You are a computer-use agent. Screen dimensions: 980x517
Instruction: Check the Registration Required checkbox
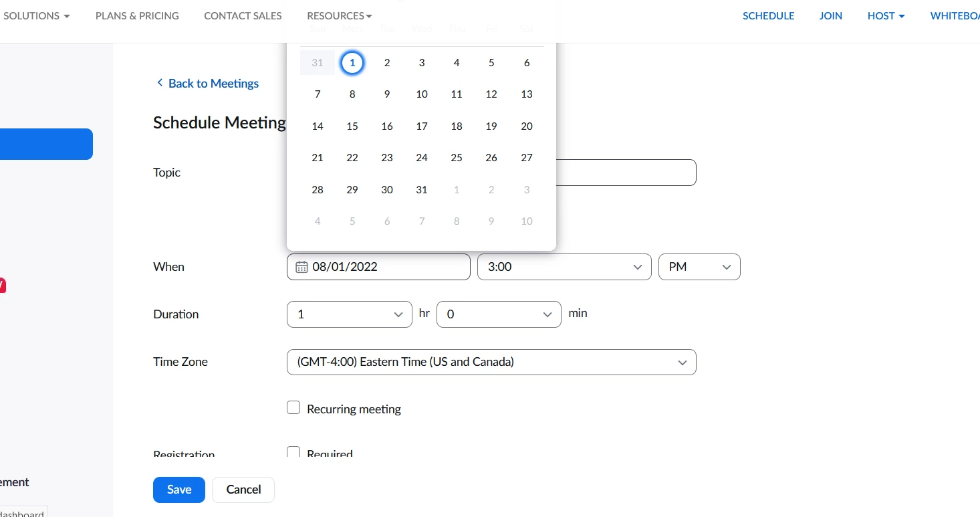point(293,453)
